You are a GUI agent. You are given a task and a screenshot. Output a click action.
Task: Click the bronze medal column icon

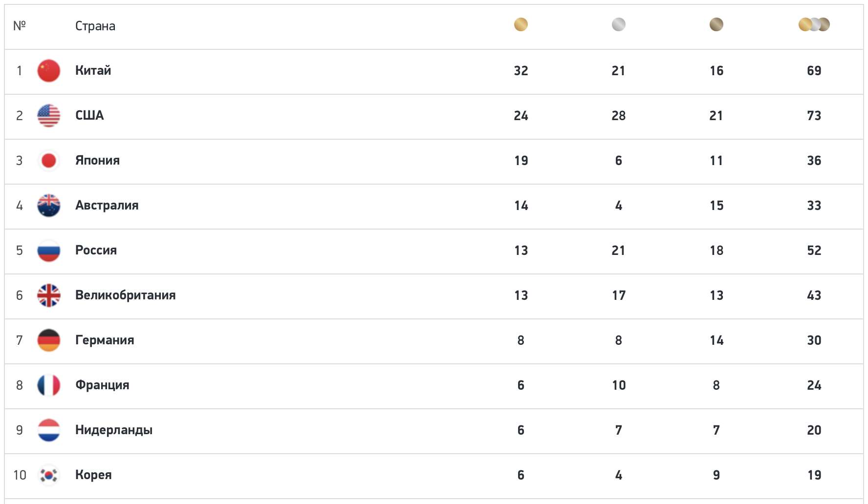716,24
